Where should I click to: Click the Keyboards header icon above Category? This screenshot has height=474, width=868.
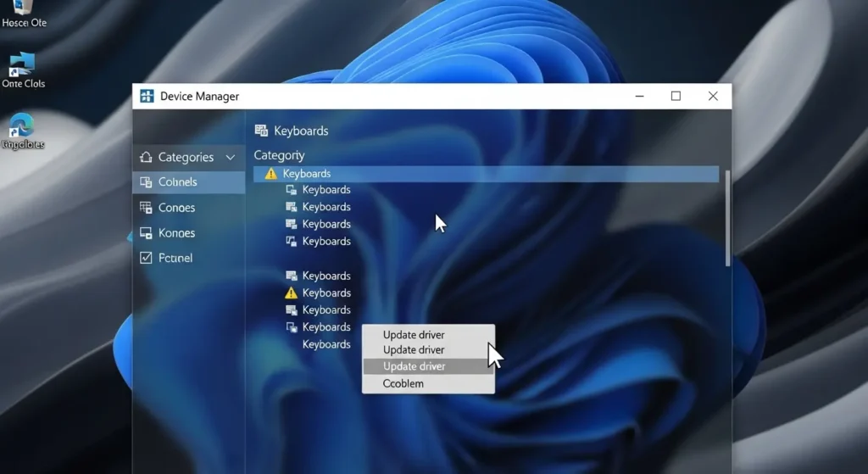[261, 131]
